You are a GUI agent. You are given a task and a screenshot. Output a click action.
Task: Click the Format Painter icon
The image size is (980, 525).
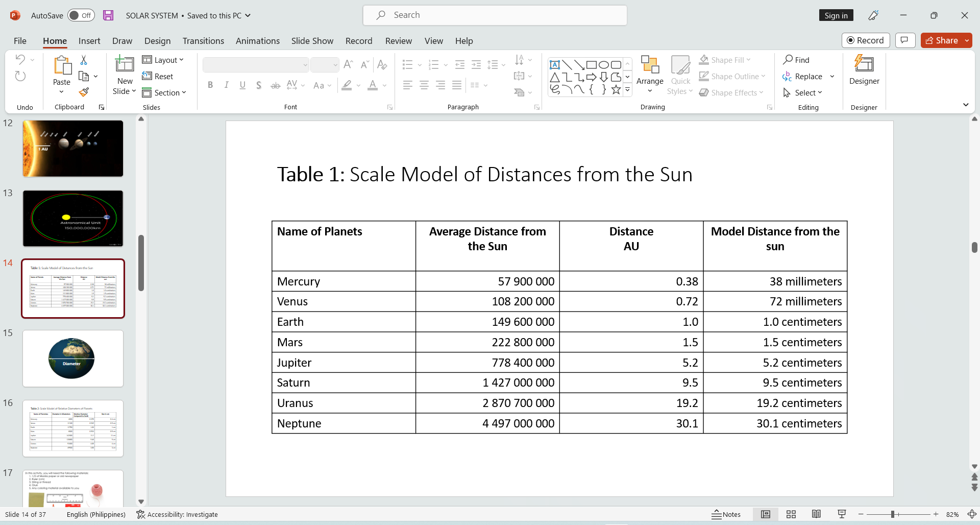[x=84, y=92]
